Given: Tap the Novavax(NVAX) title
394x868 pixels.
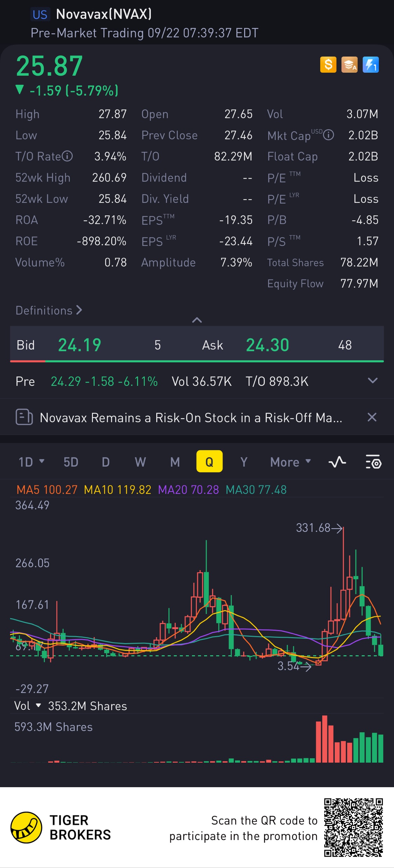Looking at the screenshot, I should (104, 14).
